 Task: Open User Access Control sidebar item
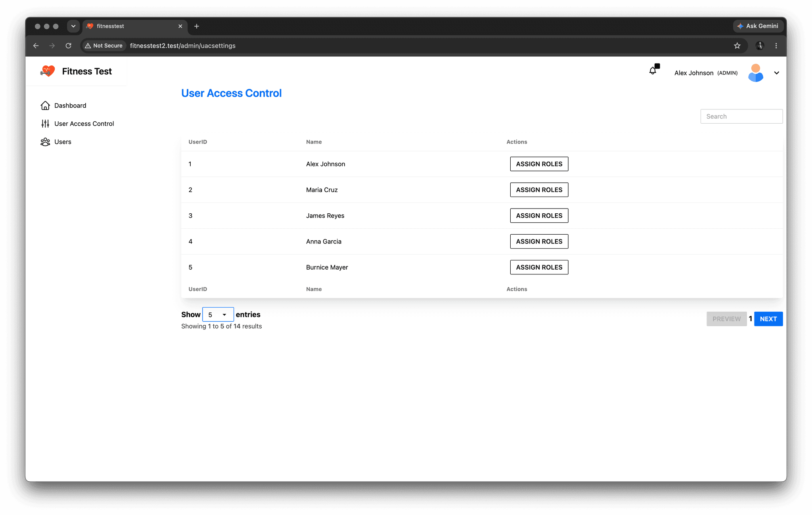pyautogui.click(x=77, y=124)
